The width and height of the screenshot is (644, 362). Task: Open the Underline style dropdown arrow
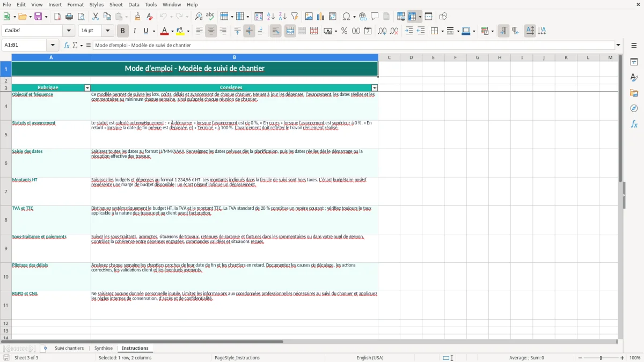(x=153, y=31)
